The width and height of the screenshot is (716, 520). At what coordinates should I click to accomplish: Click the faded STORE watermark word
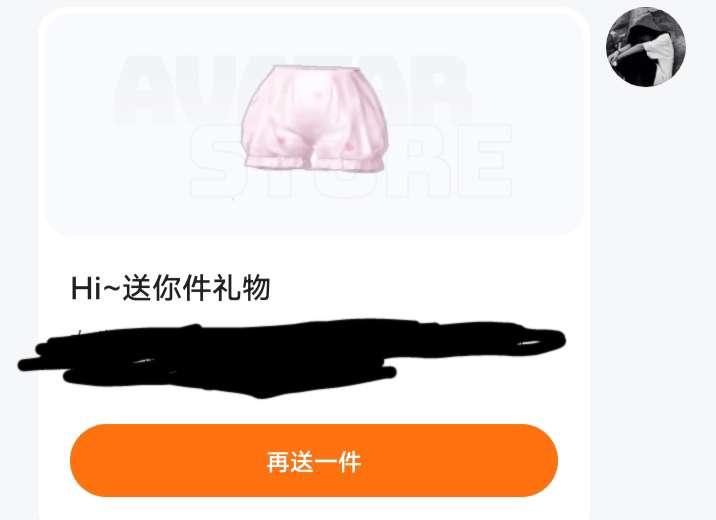(351, 161)
